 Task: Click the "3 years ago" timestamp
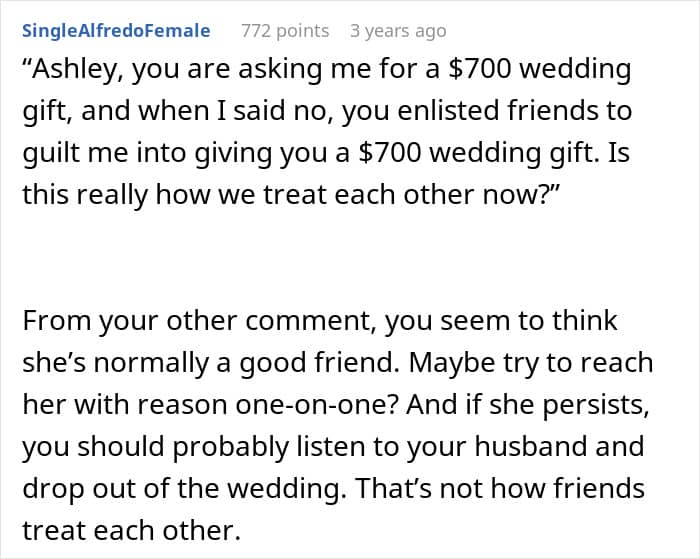tap(398, 31)
